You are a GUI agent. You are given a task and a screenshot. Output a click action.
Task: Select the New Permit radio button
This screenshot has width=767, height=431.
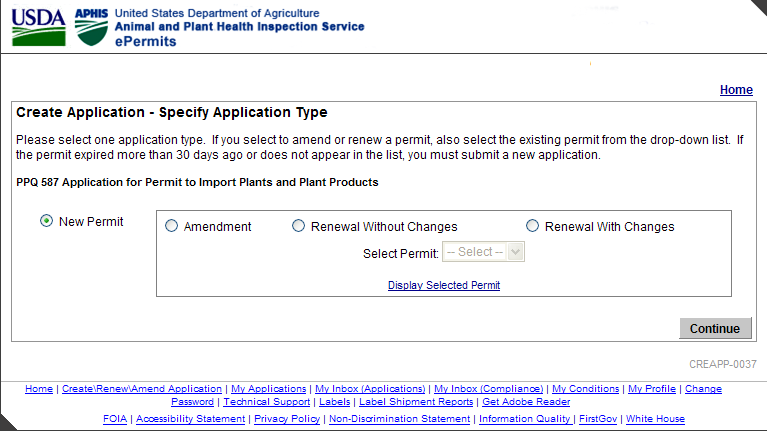pos(47,221)
